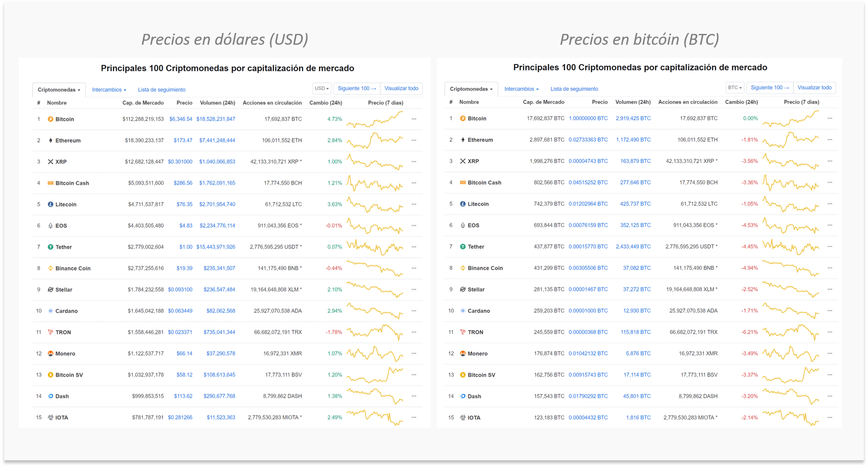
Task: Open Lista de seguimiento tab in BTC table
Action: point(574,89)
